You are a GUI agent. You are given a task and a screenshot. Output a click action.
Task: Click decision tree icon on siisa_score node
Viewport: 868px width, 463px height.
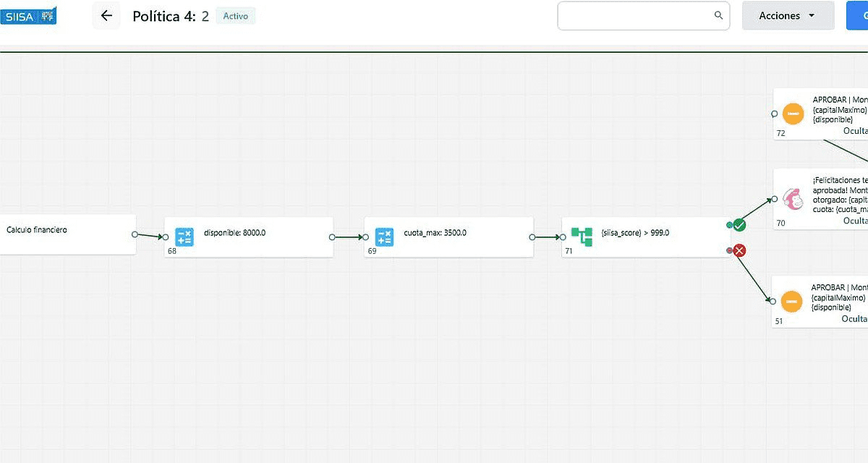click(x=582, y=237)
